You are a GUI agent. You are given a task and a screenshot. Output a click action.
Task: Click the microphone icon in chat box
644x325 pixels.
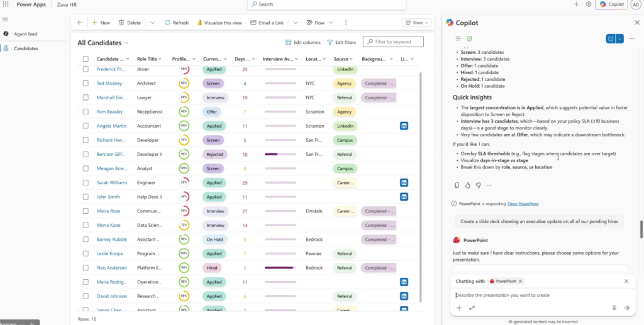coord(614,308)
